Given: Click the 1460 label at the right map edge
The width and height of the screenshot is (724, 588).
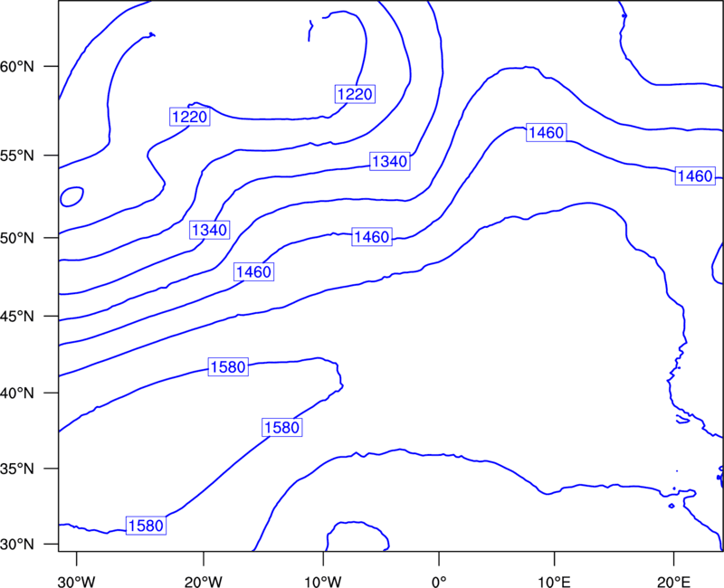Looking at the screenshot, I should coord(695,176).
